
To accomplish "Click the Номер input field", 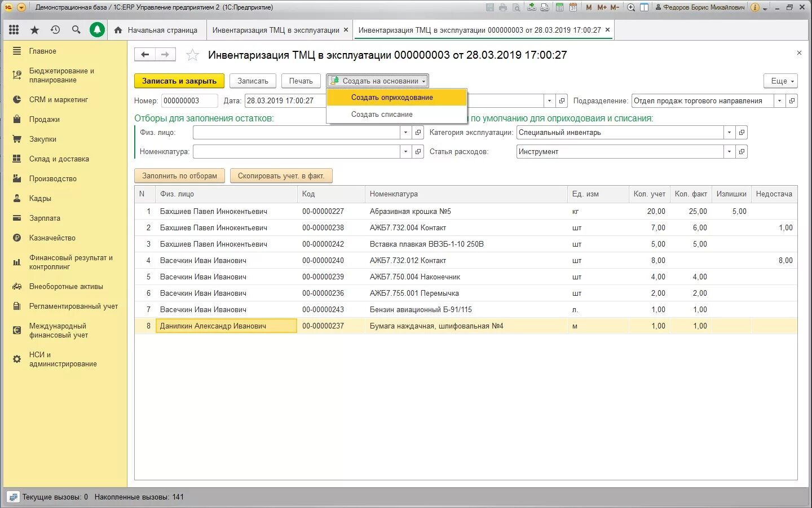I will (189, 100).
